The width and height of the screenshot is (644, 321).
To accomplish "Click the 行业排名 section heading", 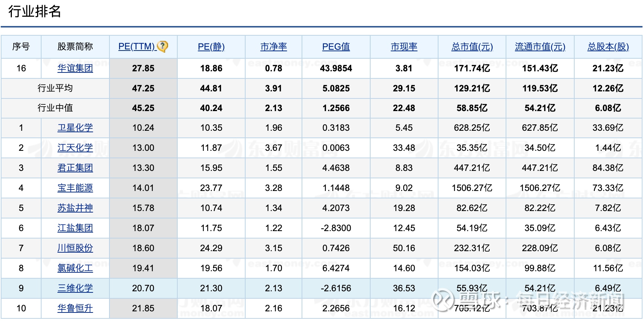I will point(34,12).
